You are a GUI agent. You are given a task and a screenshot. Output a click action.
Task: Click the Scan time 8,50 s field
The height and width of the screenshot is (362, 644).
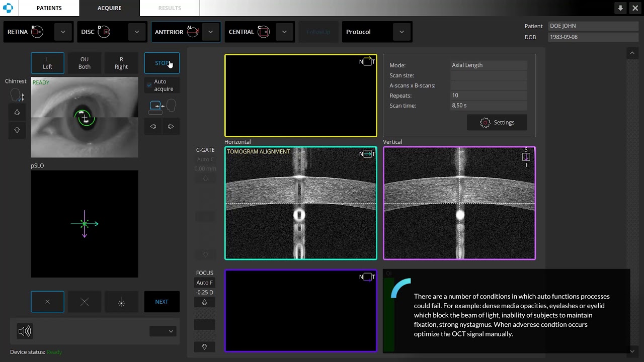[x=489, y=105]
